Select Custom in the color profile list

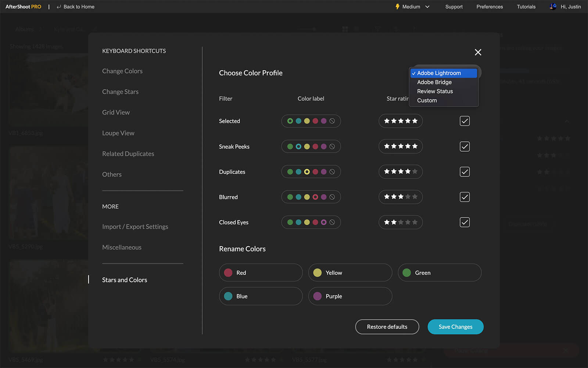click(427, 100)
